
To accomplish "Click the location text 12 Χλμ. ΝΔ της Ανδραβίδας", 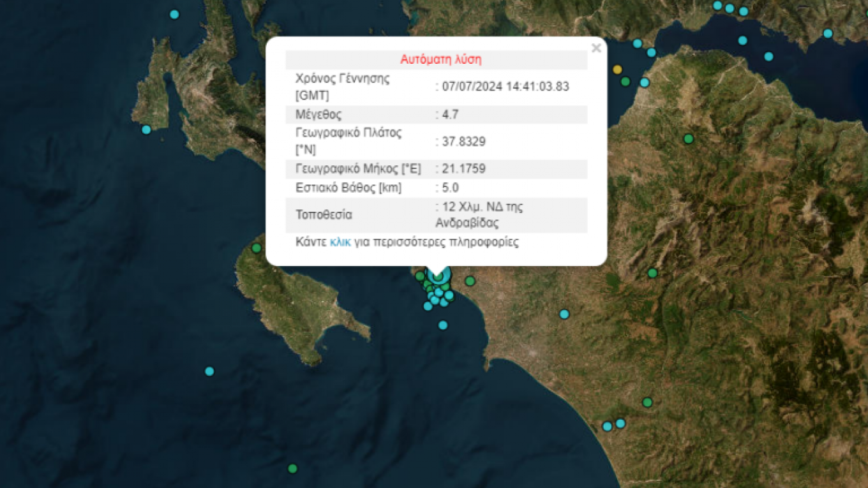I will pos(479,215).
